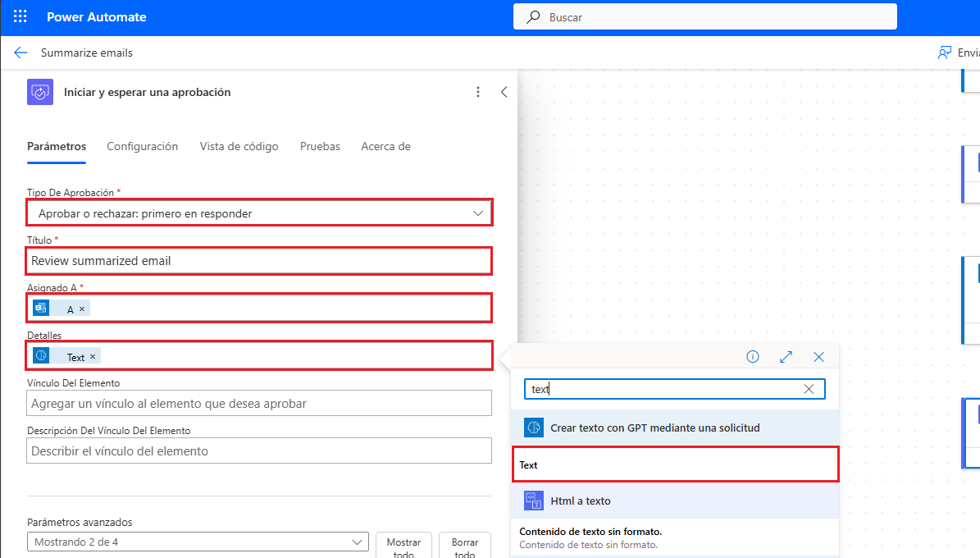Click the feedback icon in the top right
980x558 pixels.
[x=944, y=53]
